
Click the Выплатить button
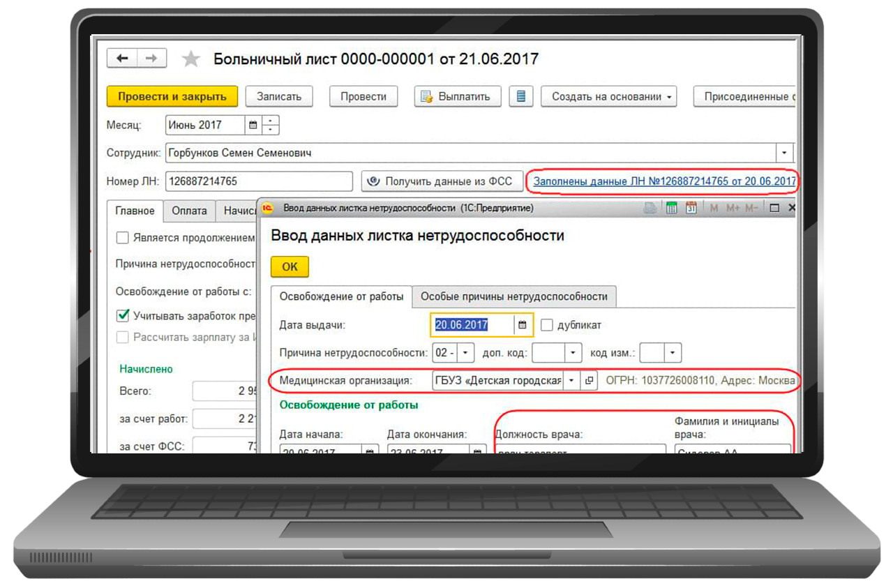tap(458, 96)
